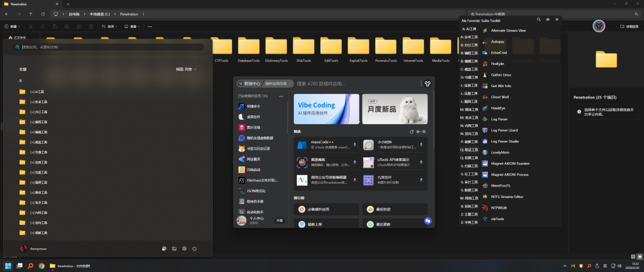
Task: Click the uTools chat bubble icon
Action: click(428, 221)
